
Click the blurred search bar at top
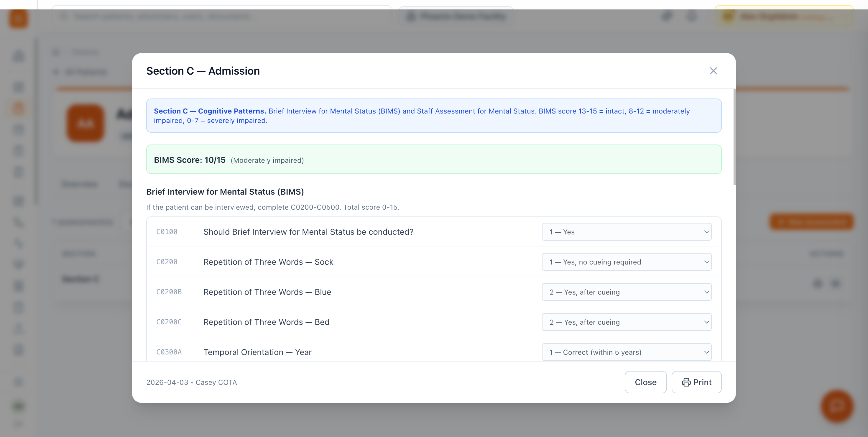[221, 16]
